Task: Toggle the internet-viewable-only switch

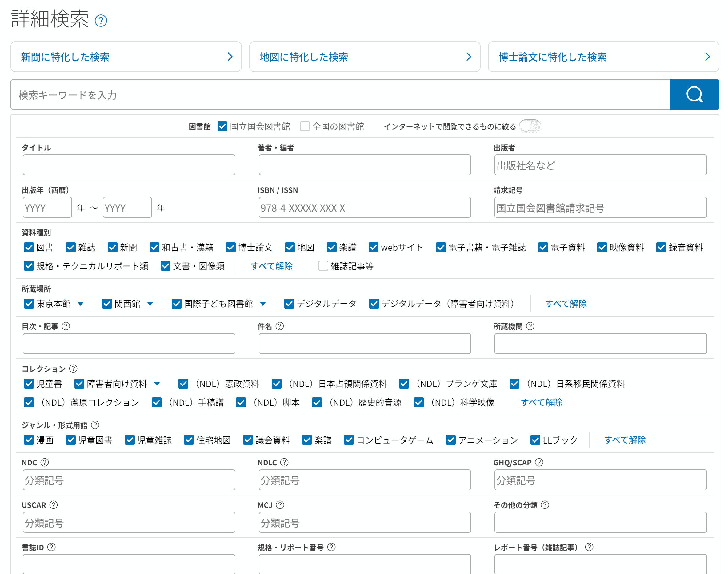Action: coord(530,126)
